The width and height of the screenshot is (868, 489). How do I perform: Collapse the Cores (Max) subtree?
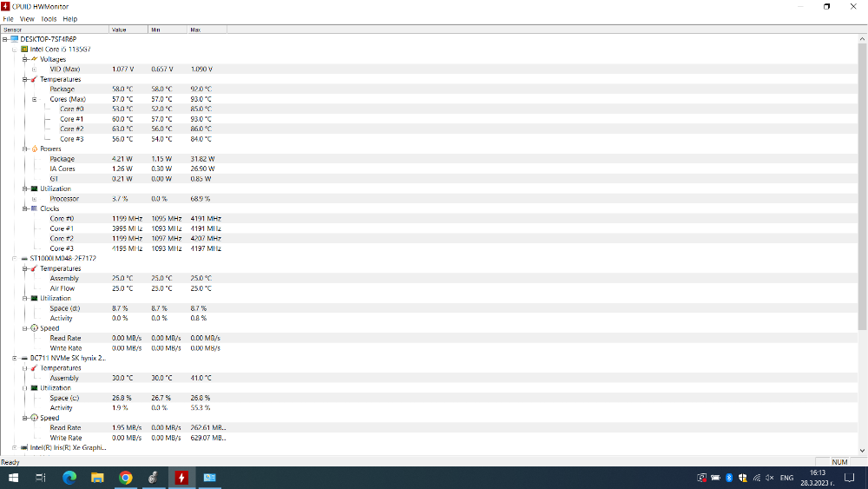[35, 99]
